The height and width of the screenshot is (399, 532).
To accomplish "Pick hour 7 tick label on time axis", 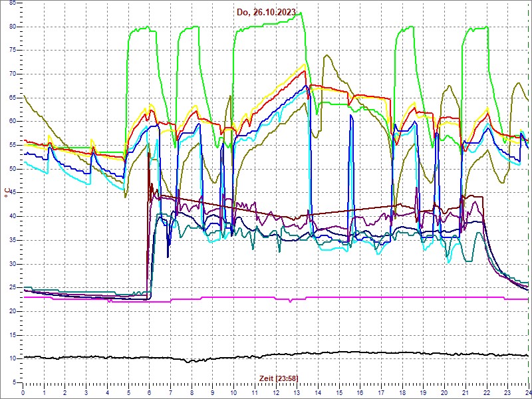I will 171,392.
